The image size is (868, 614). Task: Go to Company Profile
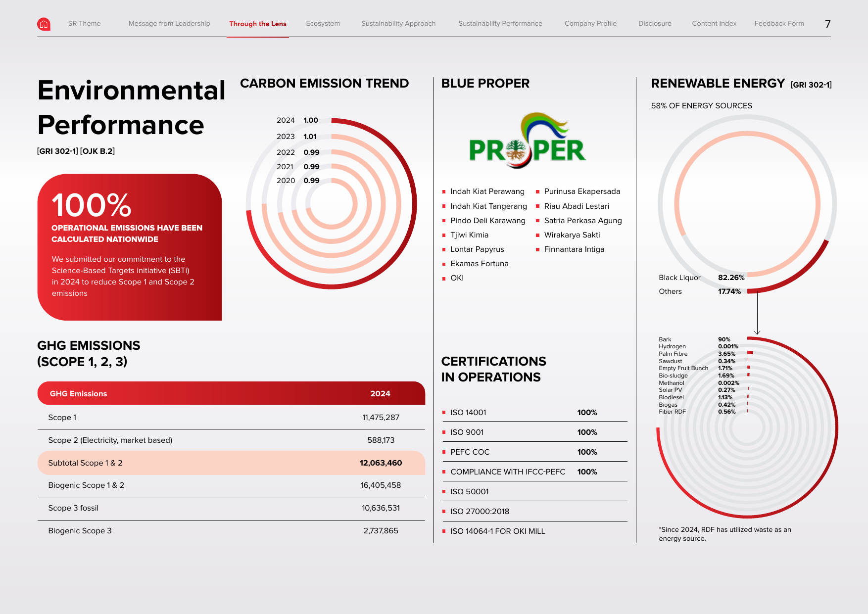[x=590, y=23]
